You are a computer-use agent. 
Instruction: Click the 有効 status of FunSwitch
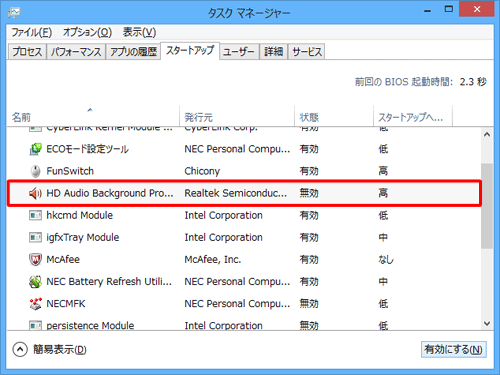pyautogui.click(x=309, y=171)
